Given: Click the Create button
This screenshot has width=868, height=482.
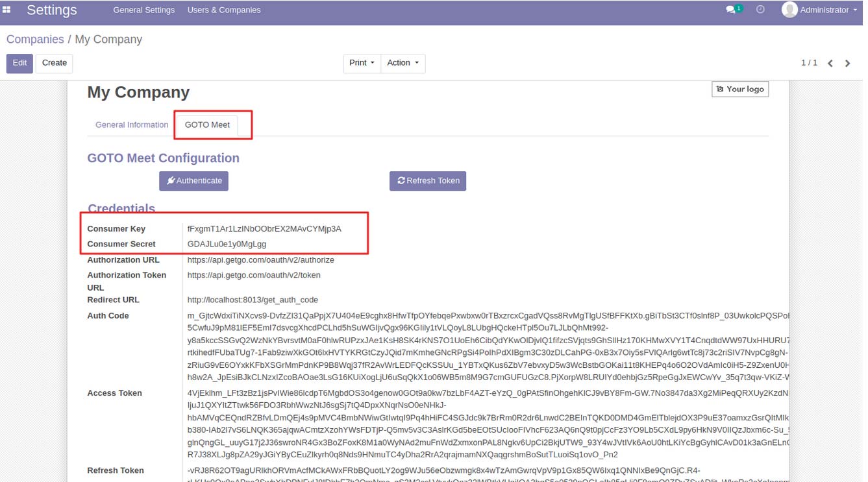Looking at the screenshot, I should [55, 63].
